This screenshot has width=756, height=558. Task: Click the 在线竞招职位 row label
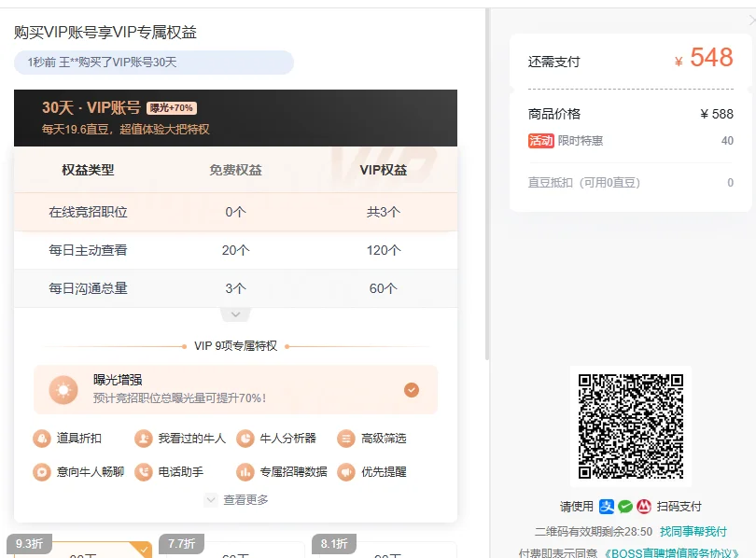point(88,212)
